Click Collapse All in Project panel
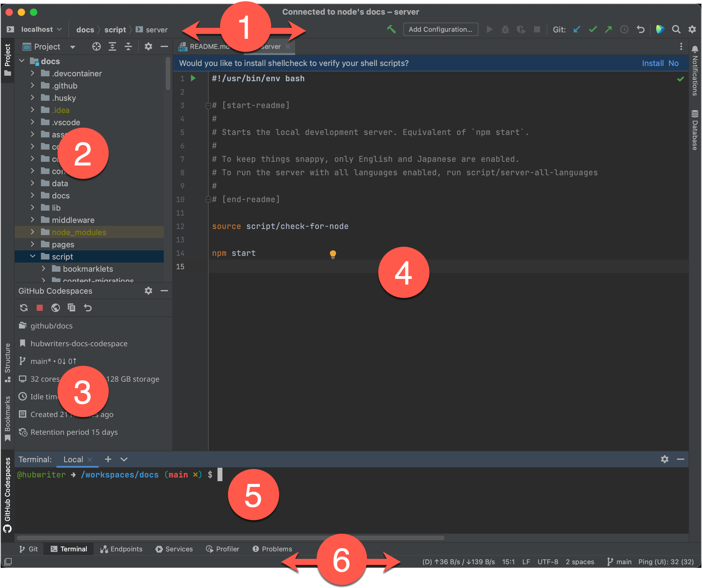 tap(128, 46)
